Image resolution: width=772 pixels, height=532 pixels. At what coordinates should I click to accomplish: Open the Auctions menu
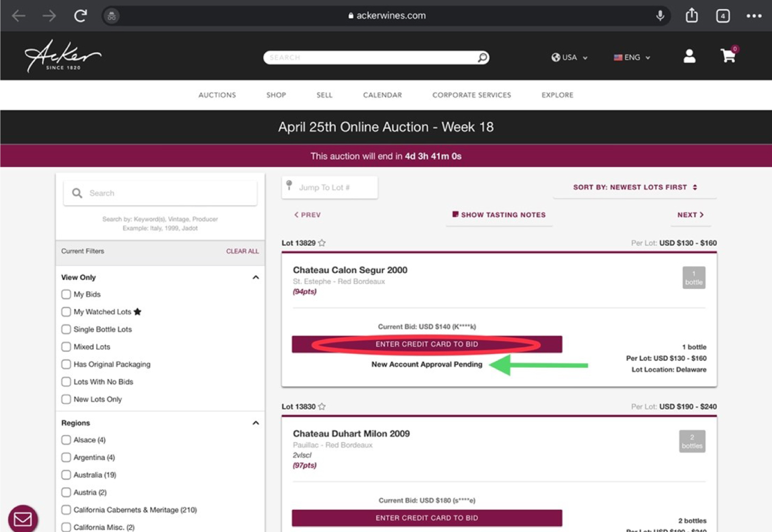click(217, 95)
